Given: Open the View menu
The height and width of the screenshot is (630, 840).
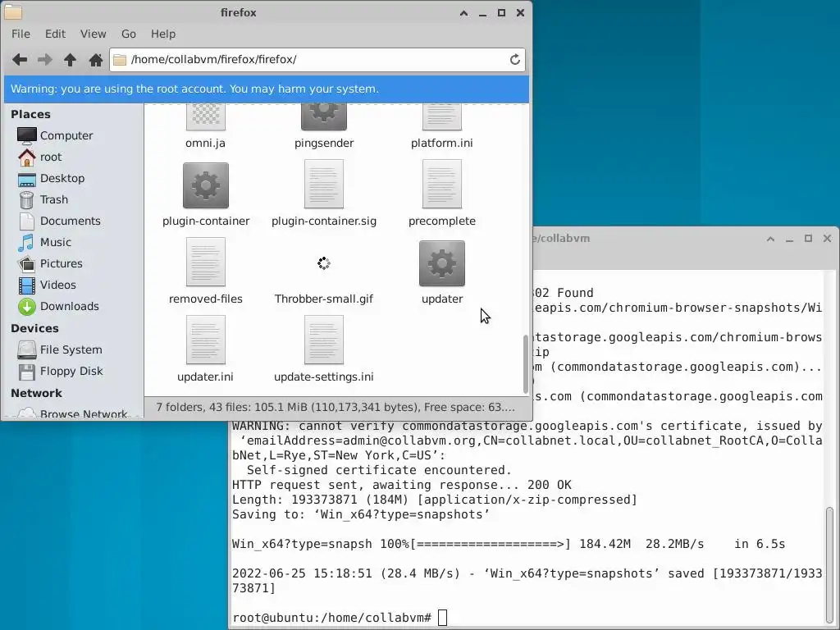Looking at the screenshot, I should pyautogui.click(x=94, y=34).
